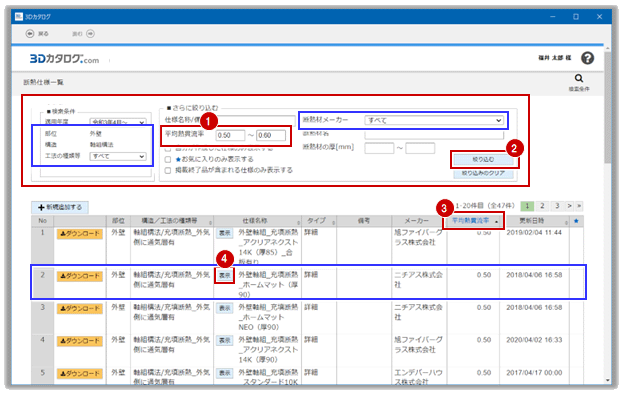The height and width of the screenshot is (394, 623).
Task: Click 表示 button in row 3
Action: (225, 308)
